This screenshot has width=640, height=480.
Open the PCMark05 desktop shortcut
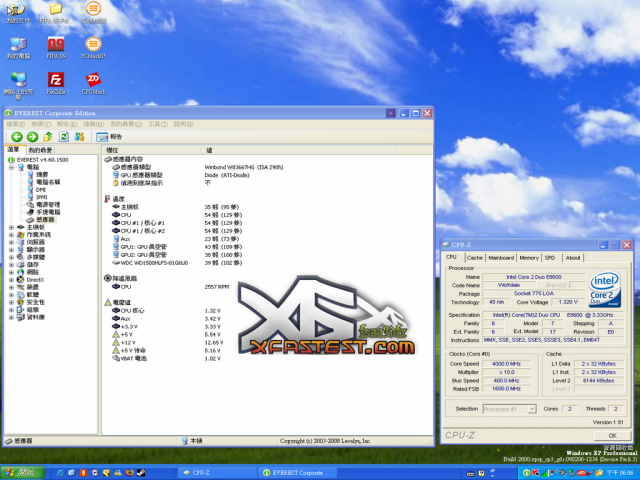click(x=93, y=48)
